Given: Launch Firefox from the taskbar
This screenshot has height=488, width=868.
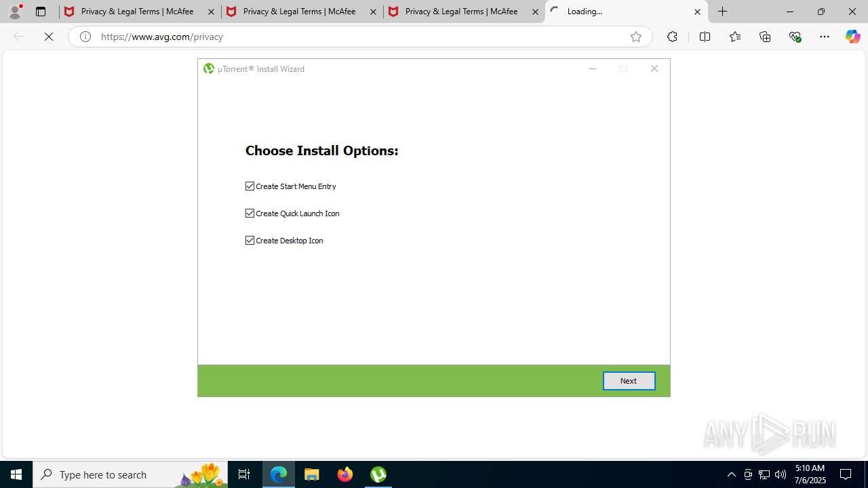Looking at the screenshot, I should (345, 474).
